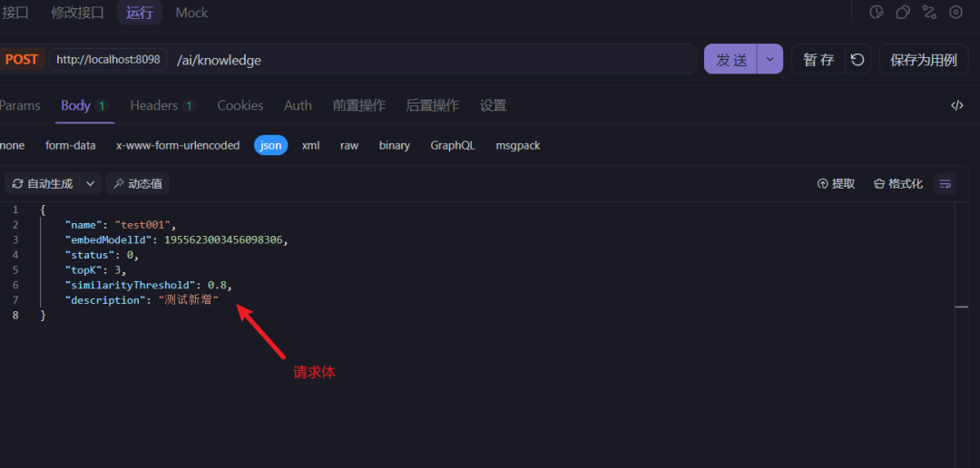The image size is (980, 468).
Task: Click the description value 测试新增
Action: (188, 300)
